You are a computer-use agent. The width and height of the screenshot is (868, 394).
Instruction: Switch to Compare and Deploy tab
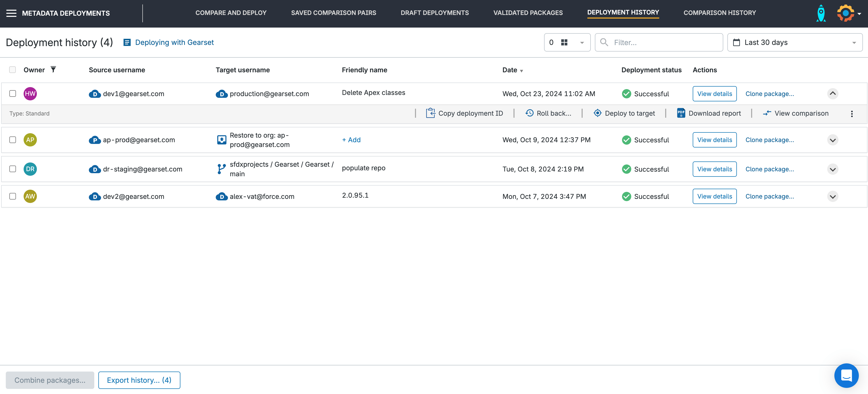click(x=231, y=13)
